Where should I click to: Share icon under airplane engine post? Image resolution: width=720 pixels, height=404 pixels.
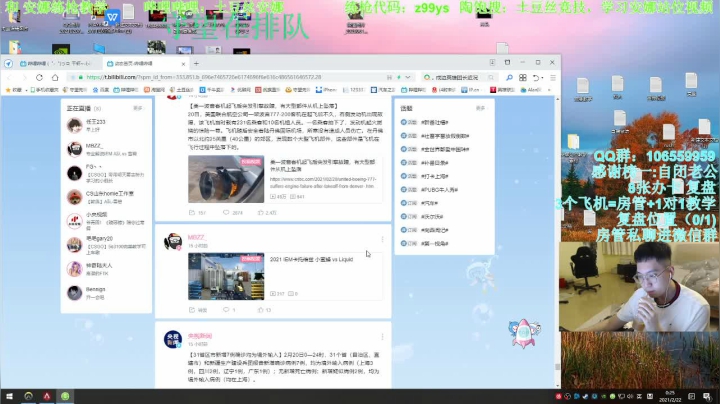tap(192, 213)
